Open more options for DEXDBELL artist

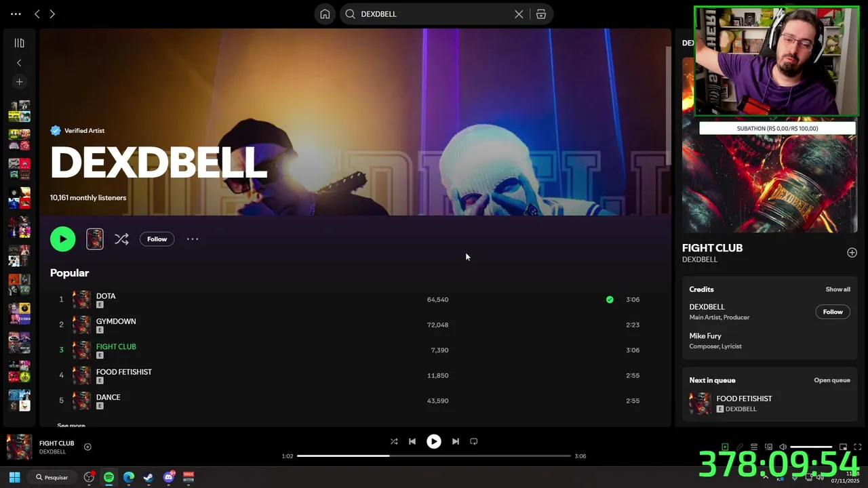pyautogui.click(x=193, y=239)
